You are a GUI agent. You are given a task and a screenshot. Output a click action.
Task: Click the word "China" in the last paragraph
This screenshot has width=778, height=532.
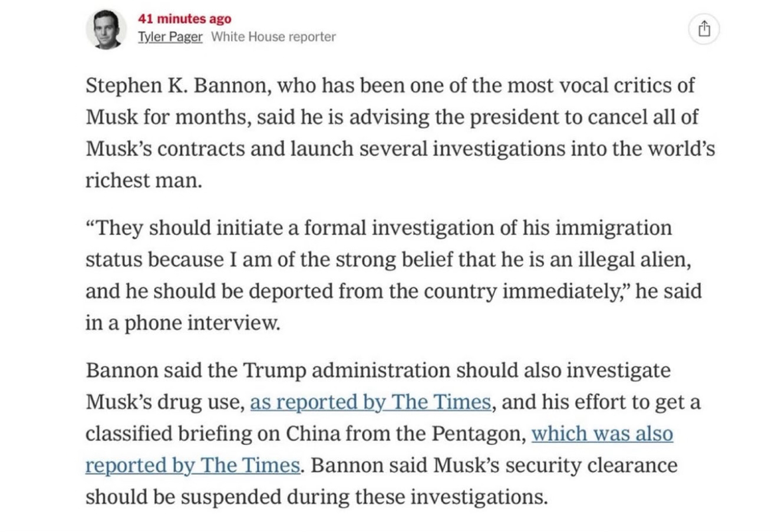pyautogui.click(x=312, y=434)
